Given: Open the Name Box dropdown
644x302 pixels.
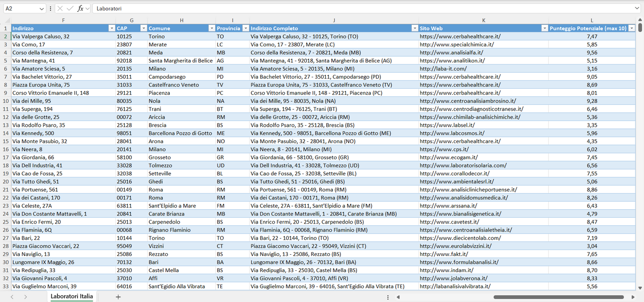Looking at the screenshot, I should click(x=42, y=8).
